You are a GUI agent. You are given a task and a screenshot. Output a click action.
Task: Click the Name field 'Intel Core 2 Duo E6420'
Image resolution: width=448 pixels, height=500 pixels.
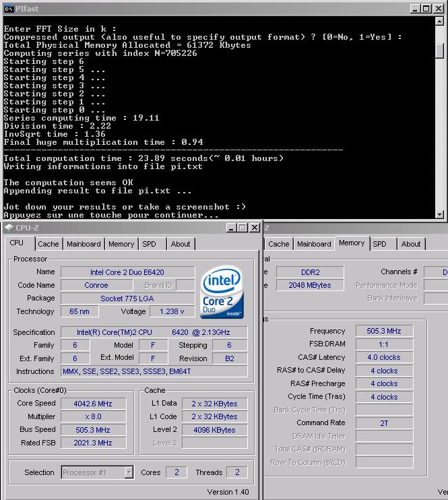pyautogui.click(x=127, y=272)
